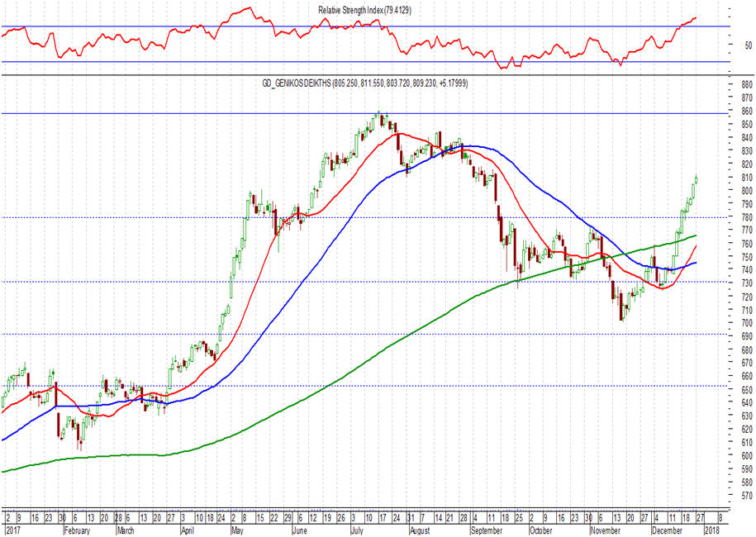Select the lower blue RSI oversold line

pos(364,62)
